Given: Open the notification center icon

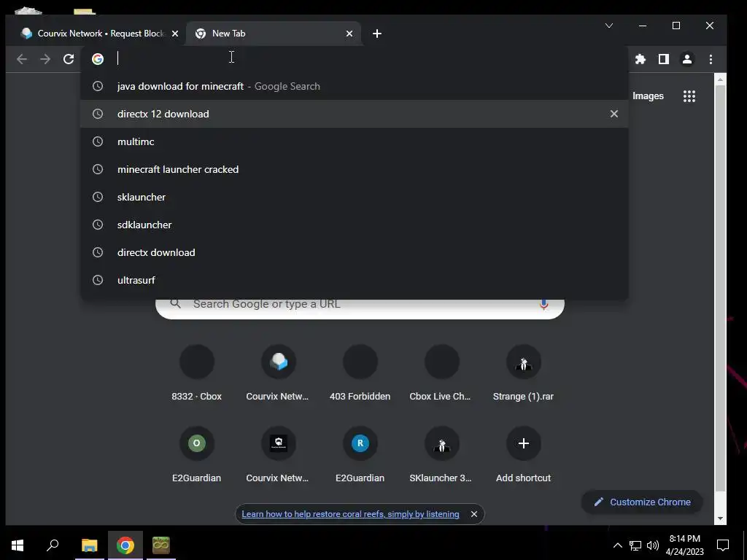Looking at the screenshot, I should click(723, 545).
